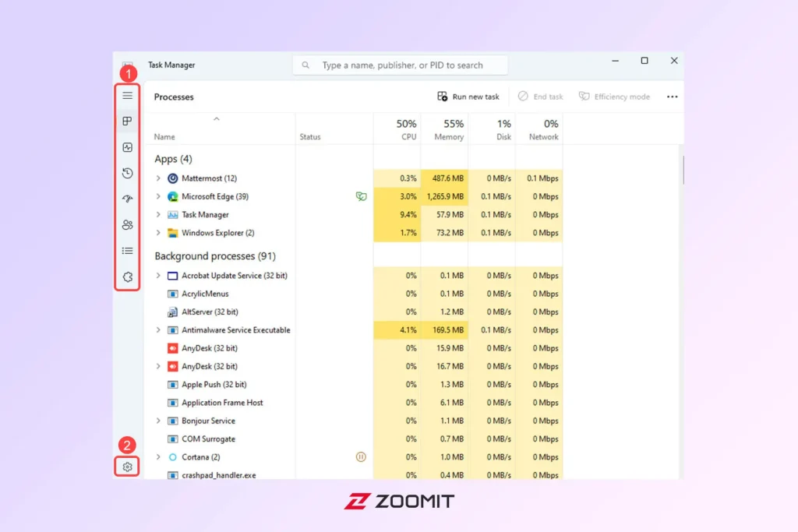Select the Apps (4) group heading
This screenshot has height=532, width=798.
pyautogui.click(x=174, y=159)
